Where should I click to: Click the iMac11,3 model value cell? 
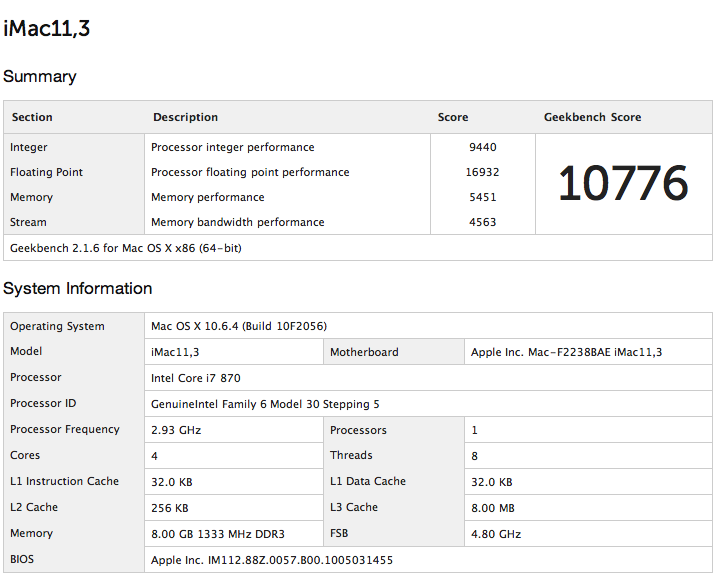point(234,352)
